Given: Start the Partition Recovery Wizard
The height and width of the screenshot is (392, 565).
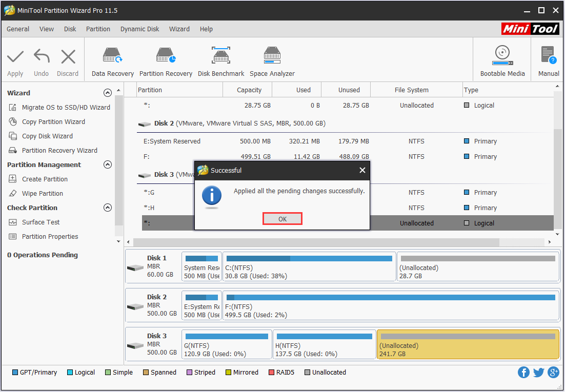Looking at the screenshot, I should [59, 151].
